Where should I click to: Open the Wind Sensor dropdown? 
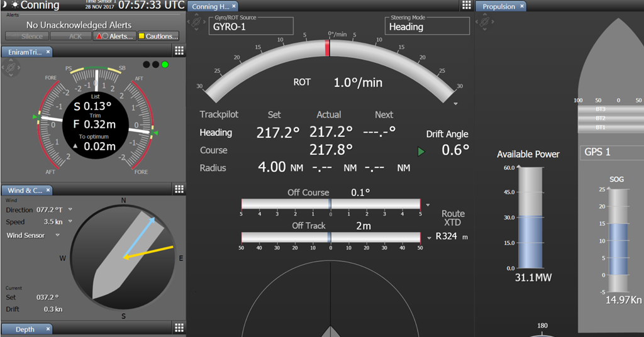[57, 235]
